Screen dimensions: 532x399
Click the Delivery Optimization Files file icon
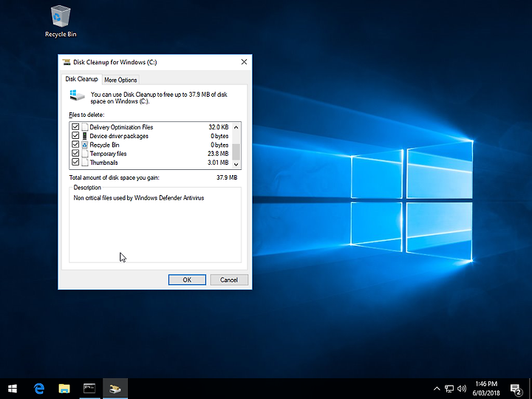click(85, 127)
